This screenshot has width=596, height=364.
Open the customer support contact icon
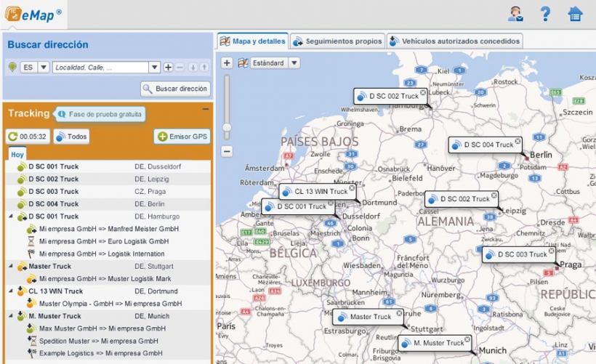coord(515,14)
